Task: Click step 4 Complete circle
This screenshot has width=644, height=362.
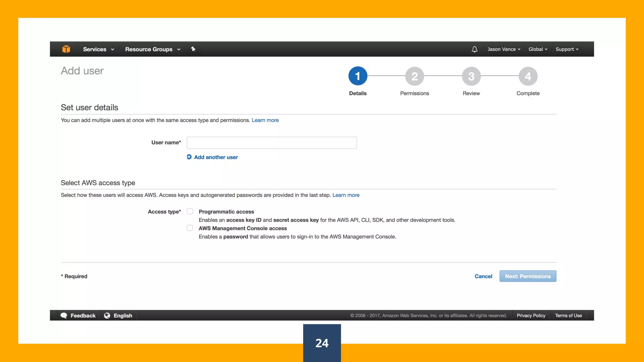Action: point(528,76)
